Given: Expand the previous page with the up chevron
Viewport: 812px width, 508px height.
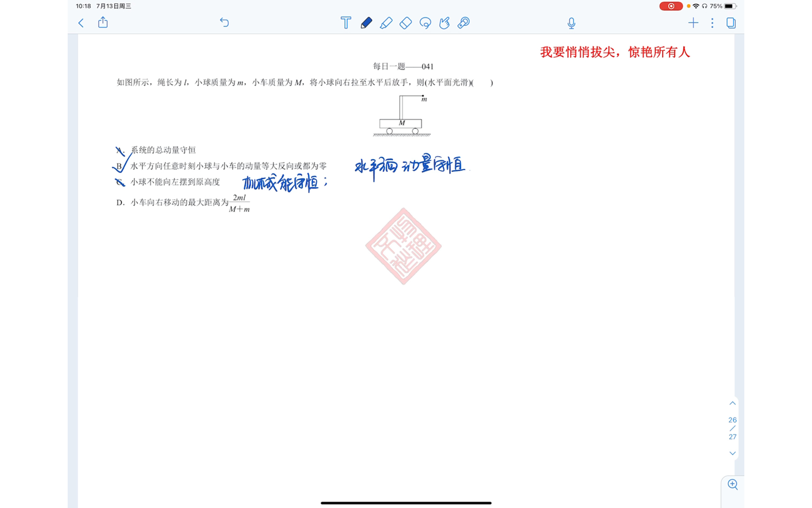Looking at the screenshot, I should 732,403.
